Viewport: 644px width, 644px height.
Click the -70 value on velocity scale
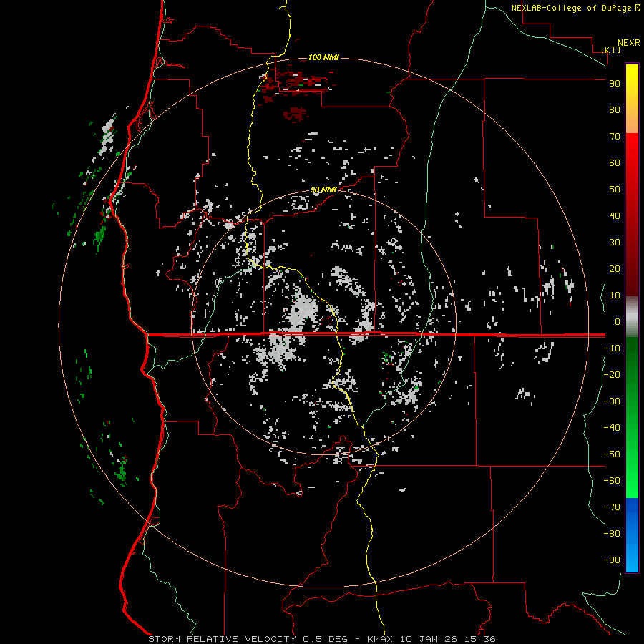pos(612,507)
